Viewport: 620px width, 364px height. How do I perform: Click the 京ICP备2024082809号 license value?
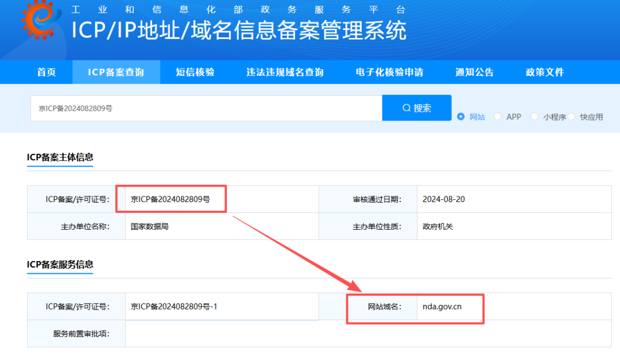click(170, 199)
